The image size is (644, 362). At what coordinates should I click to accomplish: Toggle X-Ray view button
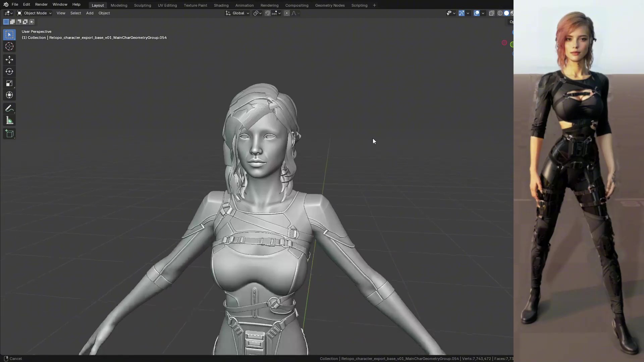coord(492,13)
